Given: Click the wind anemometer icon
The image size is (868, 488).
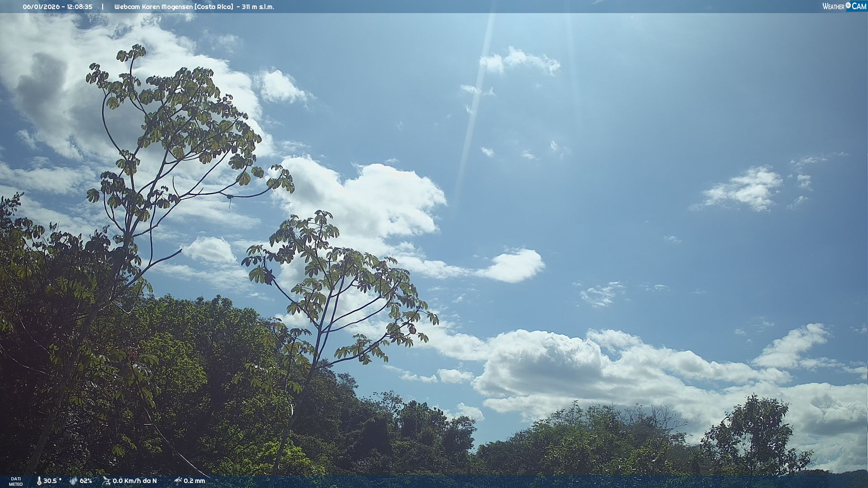Looking at the screenshot, I should pyautogui.click(x=106, y=481).
